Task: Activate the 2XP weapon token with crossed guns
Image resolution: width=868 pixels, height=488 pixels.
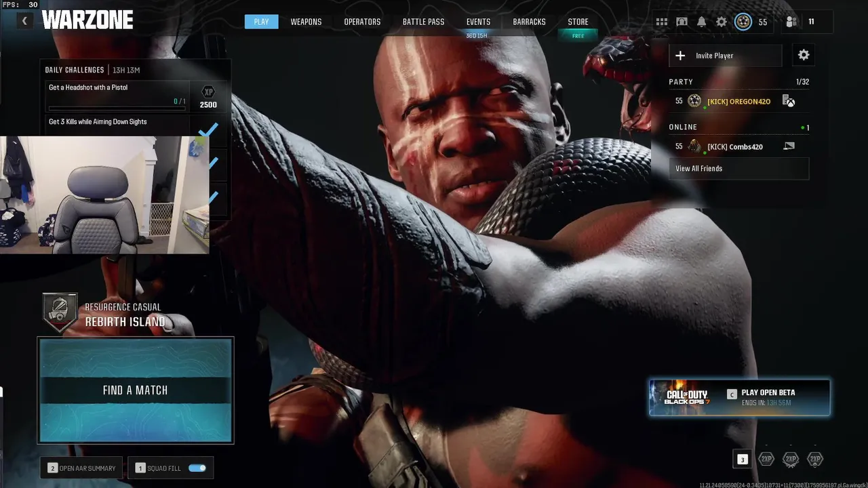Action: pos(791,460)
